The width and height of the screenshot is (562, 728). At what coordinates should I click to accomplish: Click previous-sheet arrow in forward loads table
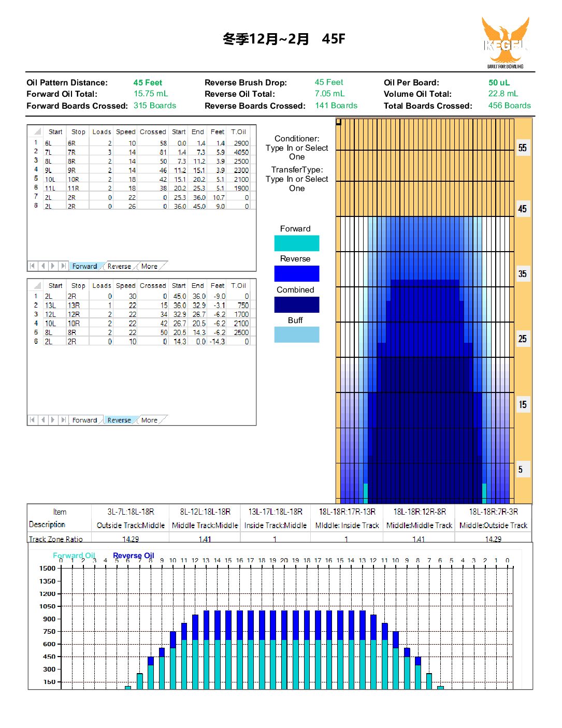(x=43, y=266)
